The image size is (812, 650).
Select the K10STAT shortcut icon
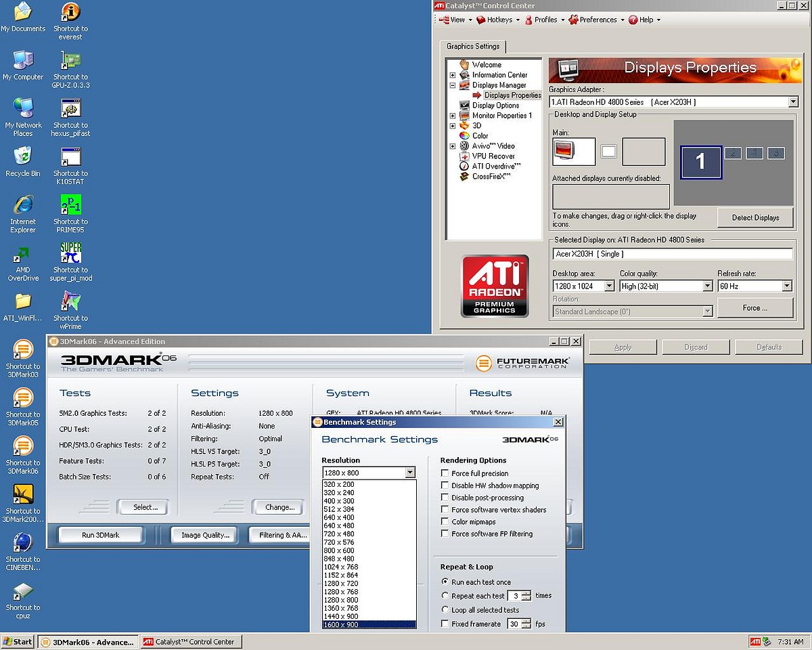tap(70, 166)
